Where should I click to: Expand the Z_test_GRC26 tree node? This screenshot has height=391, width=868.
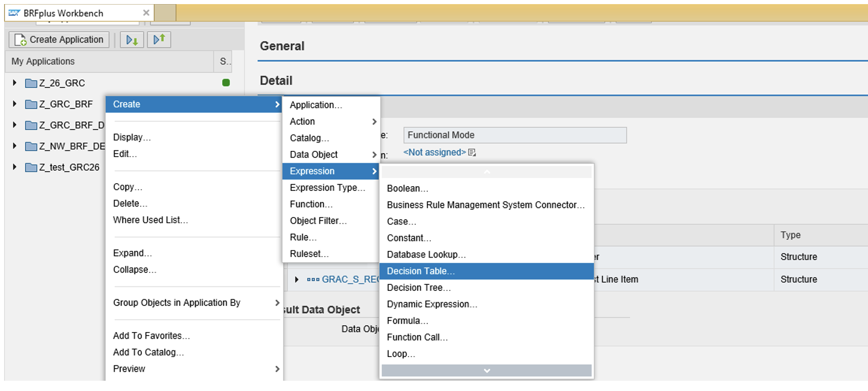14,167
